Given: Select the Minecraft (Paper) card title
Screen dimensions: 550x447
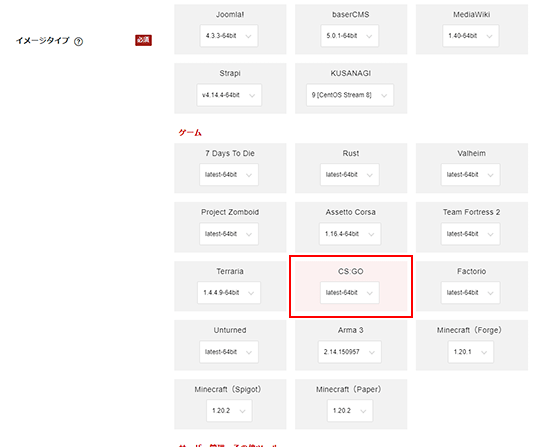Looking at the screenshot, I should pyautogui.click(x=349, y=389).
